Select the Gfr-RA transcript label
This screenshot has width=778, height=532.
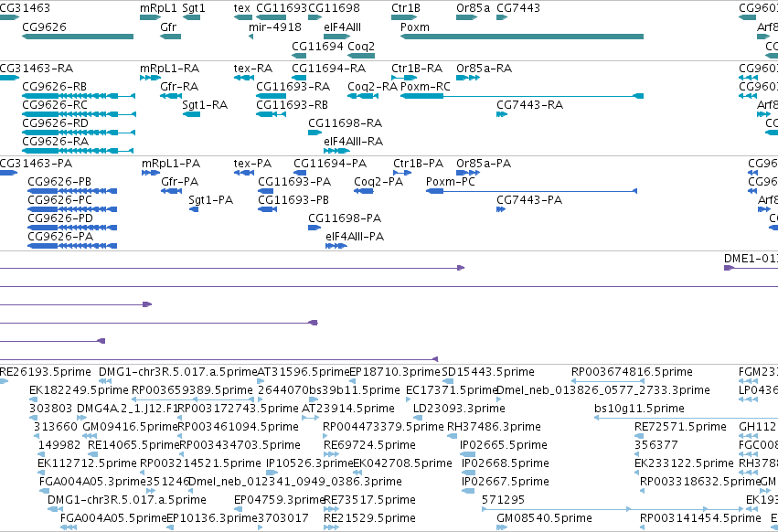click(179, 86)
